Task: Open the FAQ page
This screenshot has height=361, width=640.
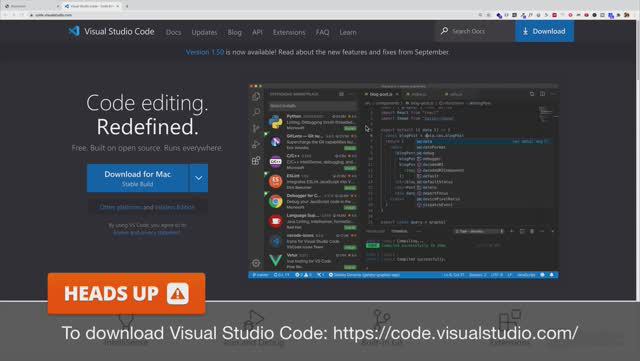Action: pos(322,32)
